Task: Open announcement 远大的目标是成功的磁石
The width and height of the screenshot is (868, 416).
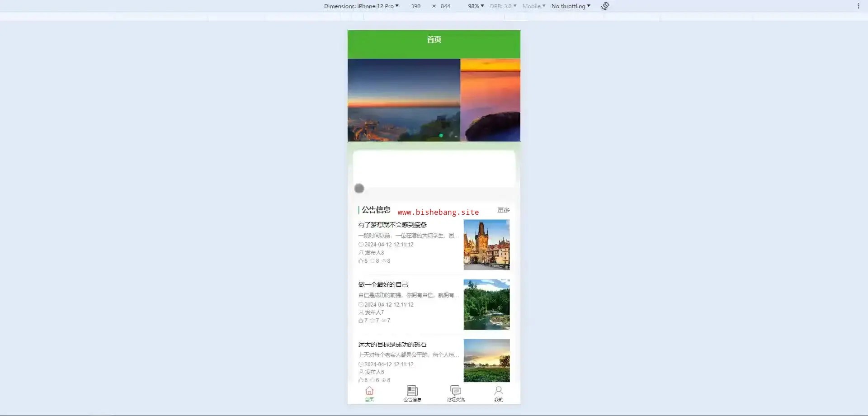Action: pyautogui.click(x=392, y=345)
